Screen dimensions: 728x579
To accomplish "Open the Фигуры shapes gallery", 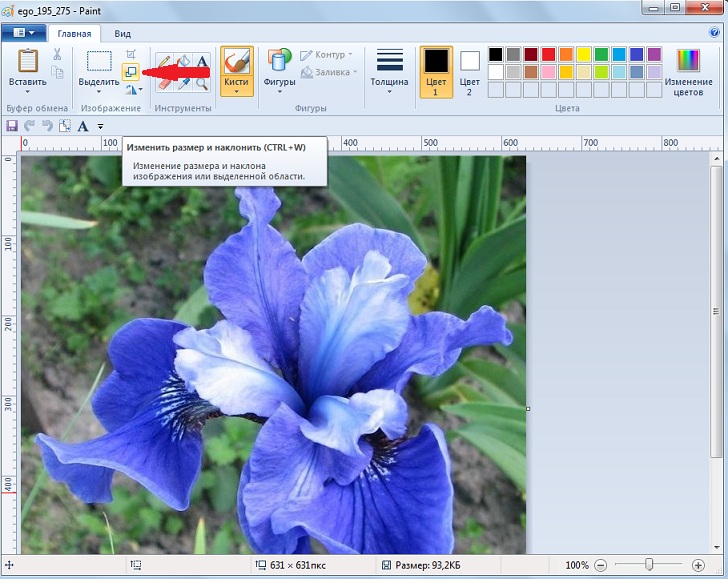I will tap(279, 70).
